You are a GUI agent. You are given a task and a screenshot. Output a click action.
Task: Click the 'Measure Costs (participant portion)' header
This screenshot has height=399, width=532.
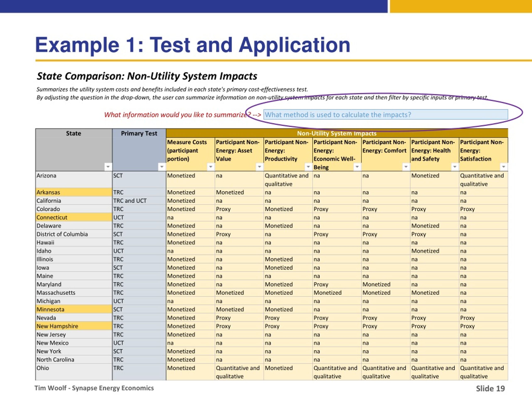[x=191, y=154]
